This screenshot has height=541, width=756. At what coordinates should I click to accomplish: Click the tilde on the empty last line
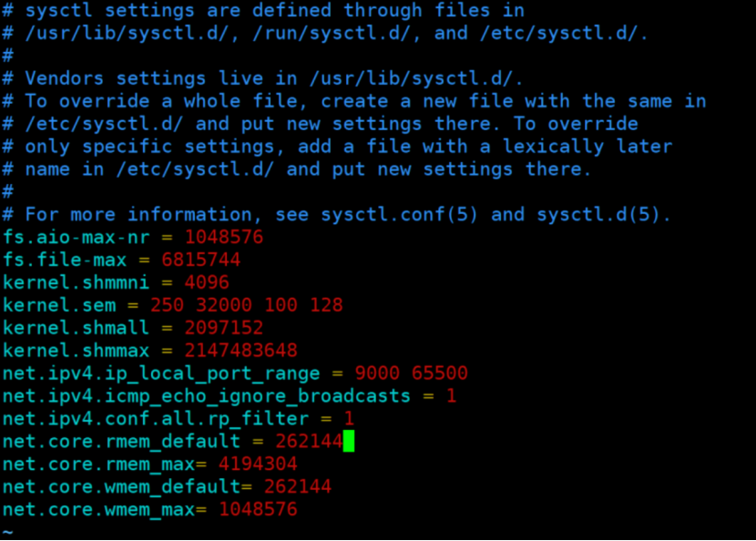[8, 531]
